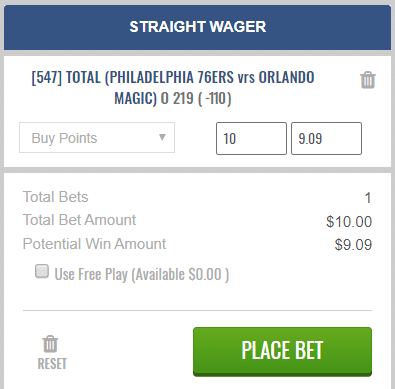Remove the 76ers vs Magic wager with trash icon
This screenshot has height=389, width=395.
(x=368, y=80)
